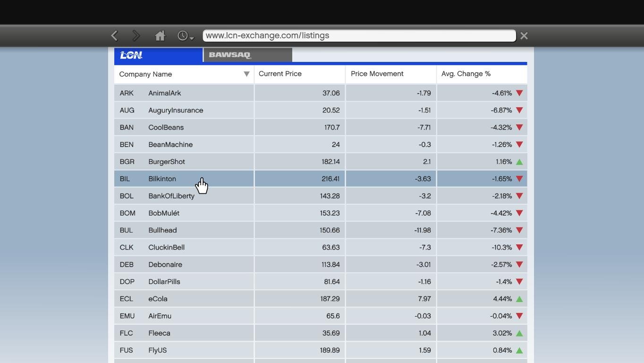Open the eCola stock listing
The image size is (644, 363).
(x=321, y=299)
